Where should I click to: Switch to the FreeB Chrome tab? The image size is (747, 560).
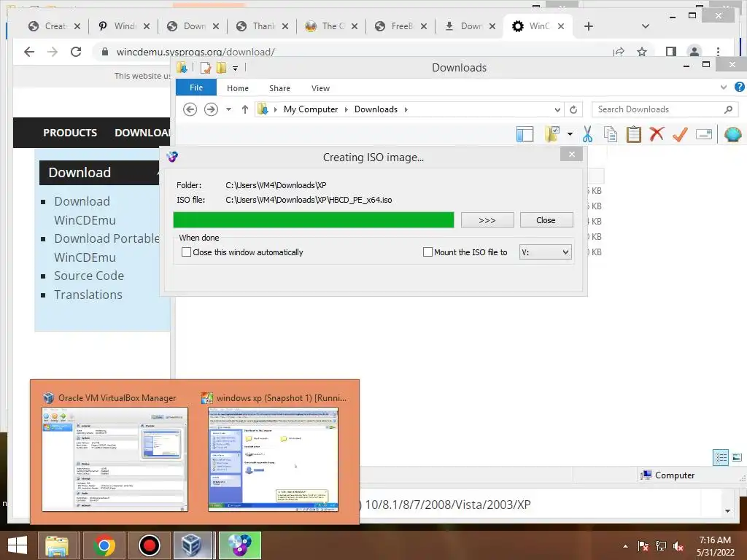[400, 26]
